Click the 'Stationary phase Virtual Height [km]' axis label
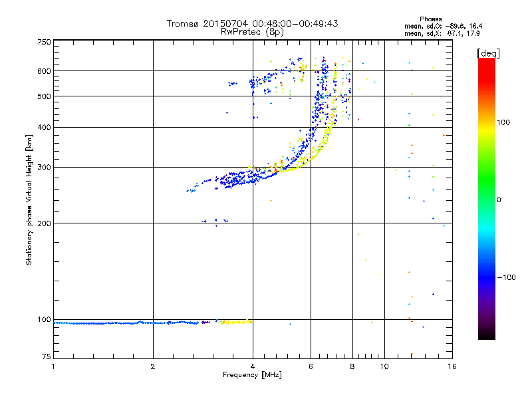 tap(29, 199)
